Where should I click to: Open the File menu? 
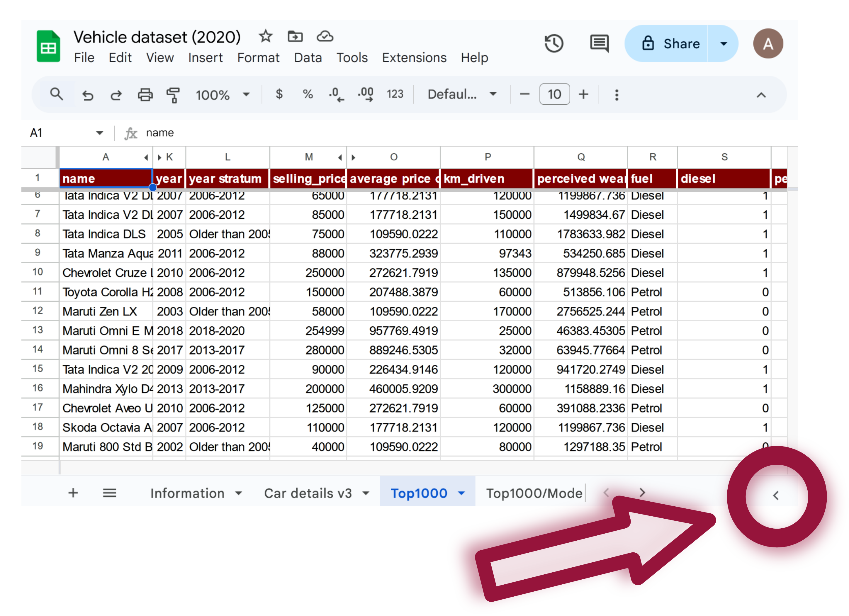(x=84, y=58)
